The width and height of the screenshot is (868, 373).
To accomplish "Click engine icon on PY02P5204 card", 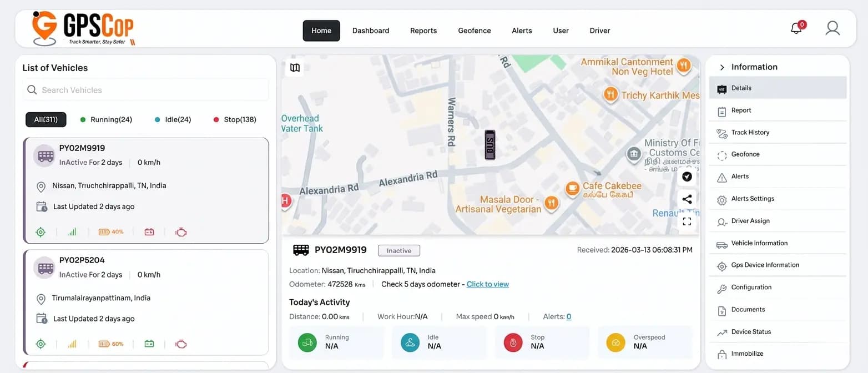I will [x=181, y=344].
